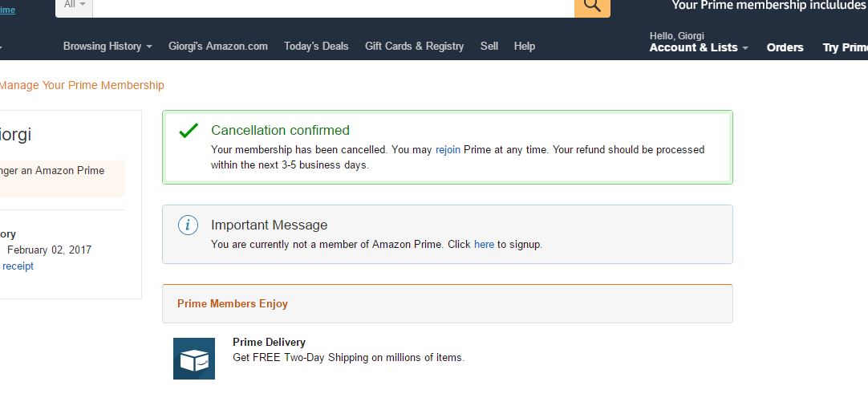The height and width of the screenshot is (402, 868).
Task: Focus the Amazon search input field
Action: [x=333, y=6]
